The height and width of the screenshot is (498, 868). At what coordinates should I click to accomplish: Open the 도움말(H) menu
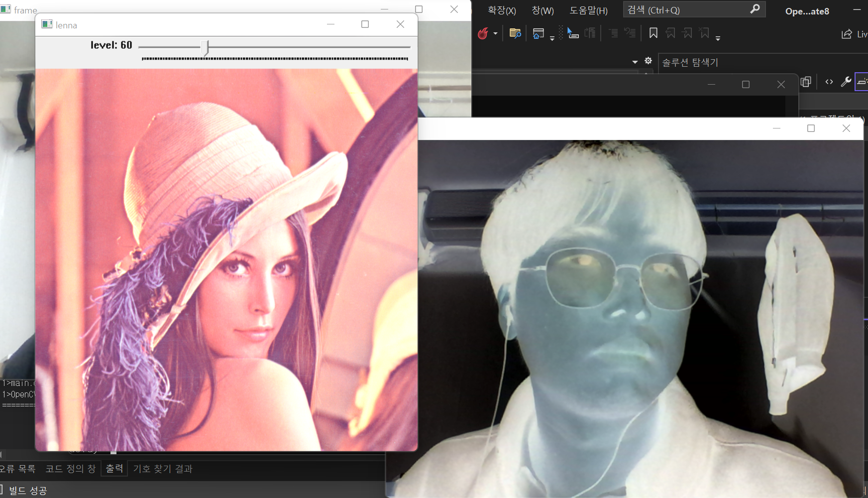(589, 10)
